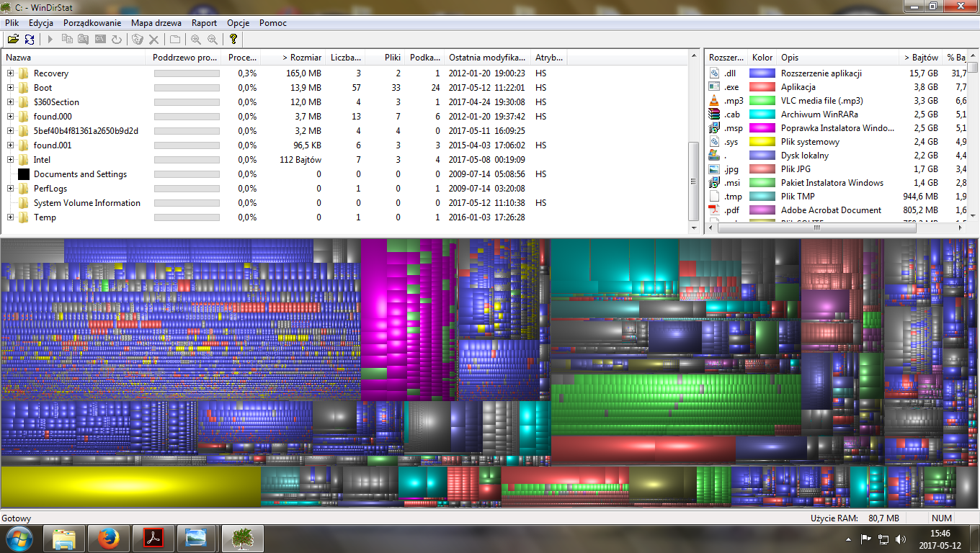Click the taskbar clock showing 15:46
The image size is (980, 553).
tap(940, 539)
